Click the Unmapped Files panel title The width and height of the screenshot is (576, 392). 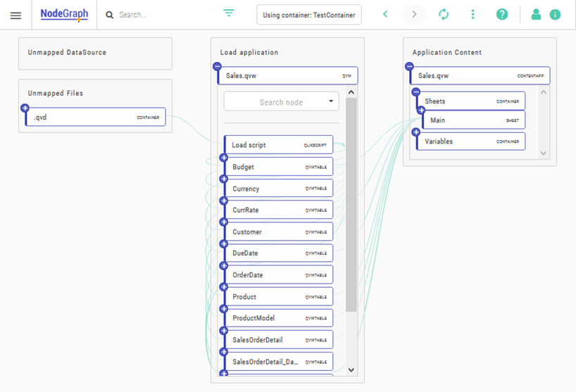coord(56,93)
